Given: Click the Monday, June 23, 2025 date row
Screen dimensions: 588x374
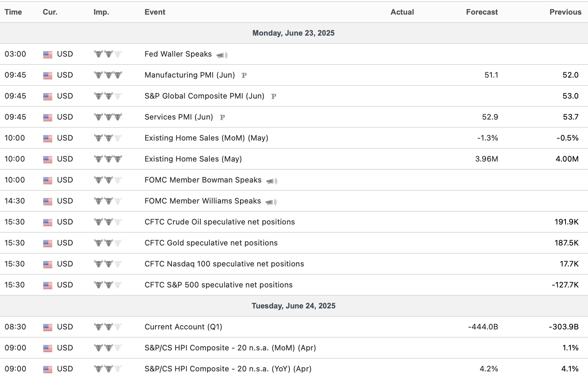Looking at the screenshot, I should pyautogui.click(x=293, y=33).
